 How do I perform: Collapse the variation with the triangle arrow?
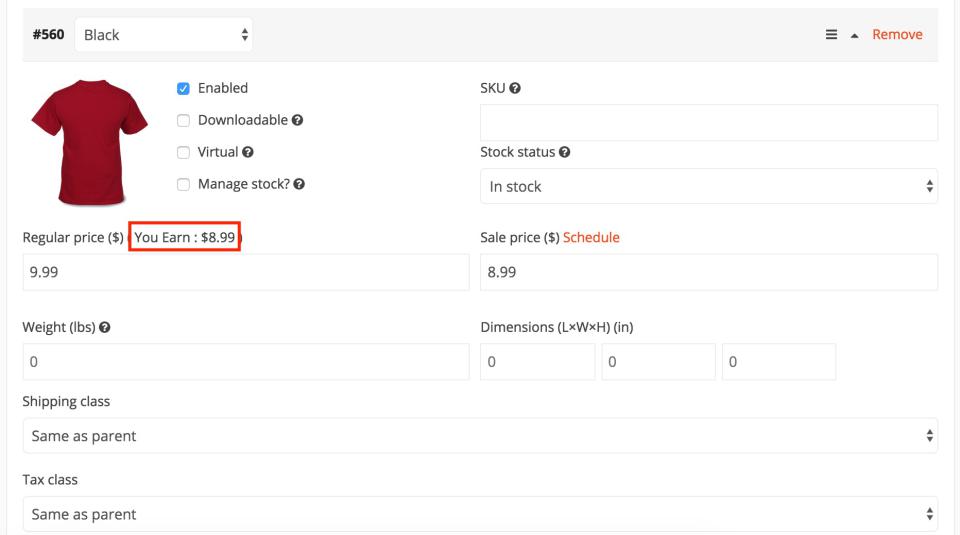click(854, 35)
